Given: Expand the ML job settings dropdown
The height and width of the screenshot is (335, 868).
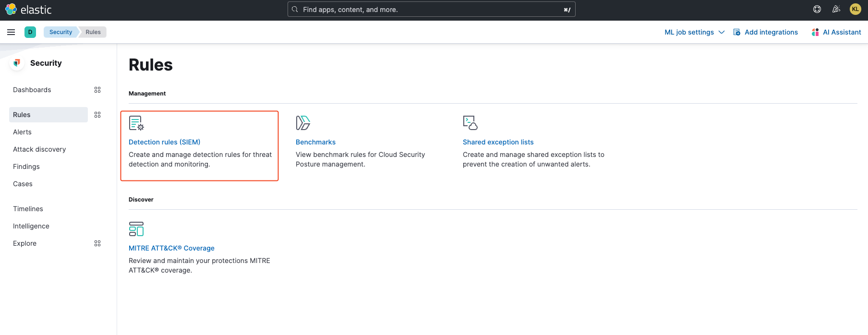Looking at the screenshot, I should click(694, 32).
